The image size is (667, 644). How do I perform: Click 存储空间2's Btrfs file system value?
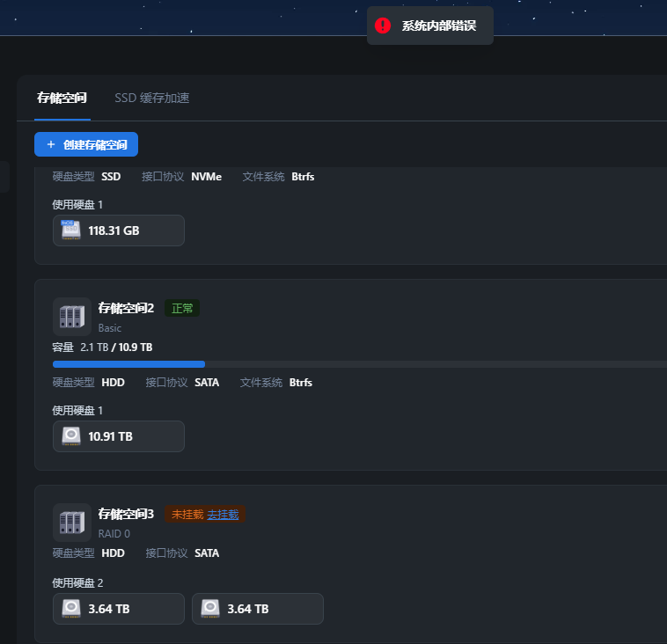point(301,383)
